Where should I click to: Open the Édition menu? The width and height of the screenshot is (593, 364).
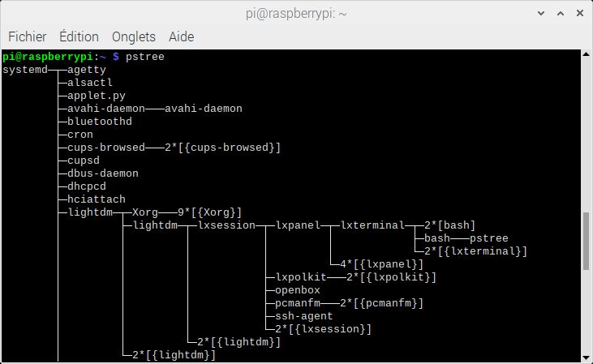coord(79,36)
